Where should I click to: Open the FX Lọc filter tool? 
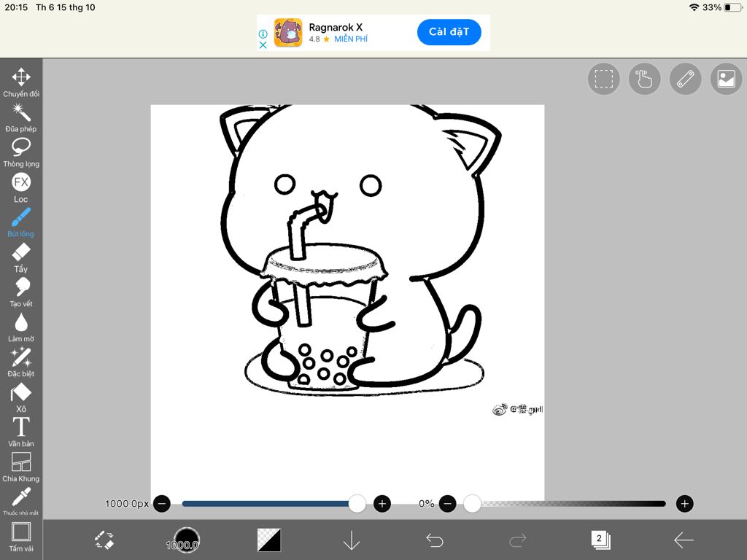pos(21,187)
